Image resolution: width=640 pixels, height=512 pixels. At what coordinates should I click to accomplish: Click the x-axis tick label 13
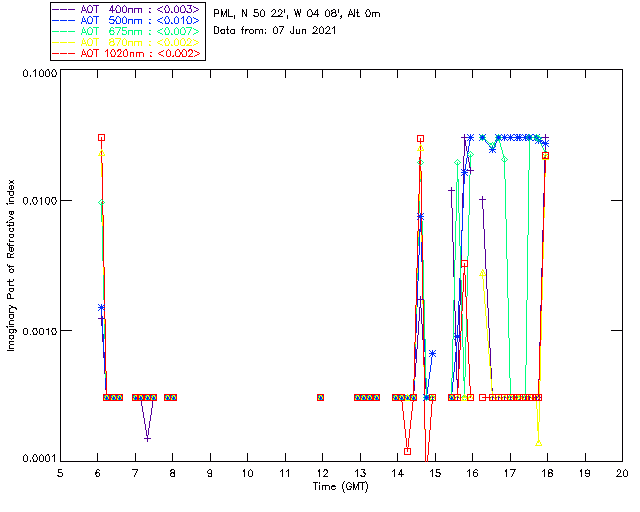pyautogui.click(x=360, y=473)
